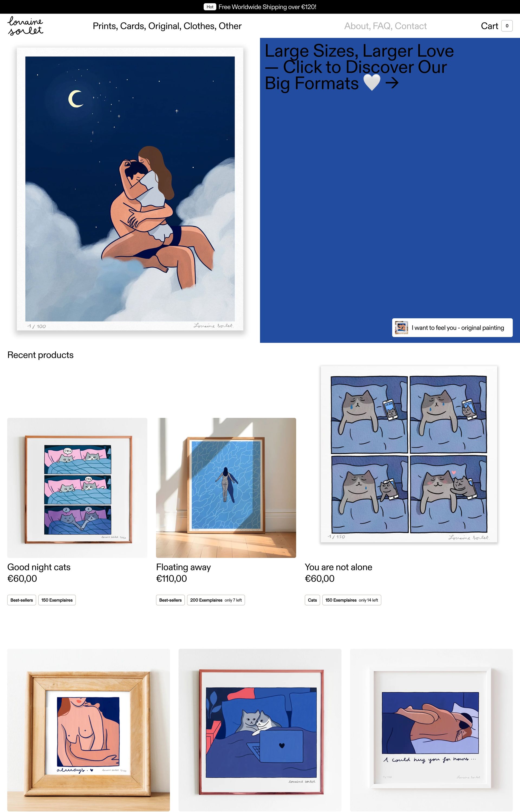The height and width of the screenshot is (812, 520).
Task: Open the About page link
Action: pos(357,26)
